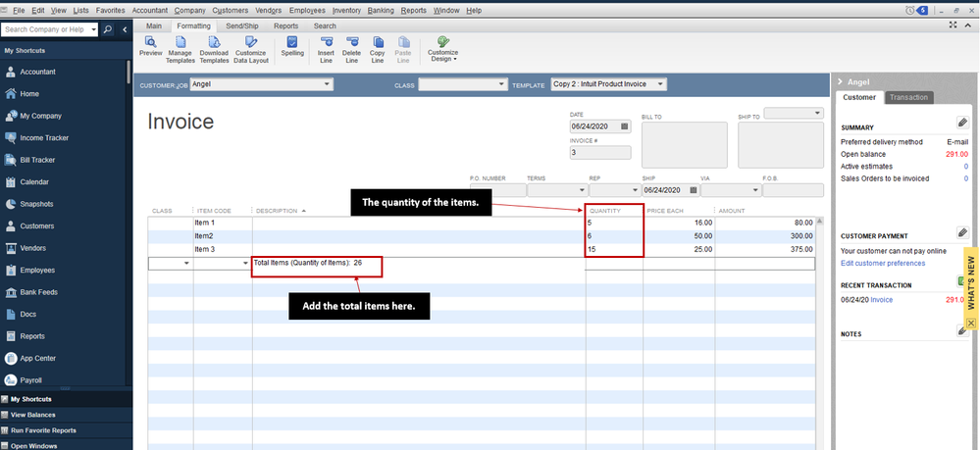The height and width of the screenshot is (450, 980).
Task: Open reminders clock icon in menu bar
Action: point(909,10)
